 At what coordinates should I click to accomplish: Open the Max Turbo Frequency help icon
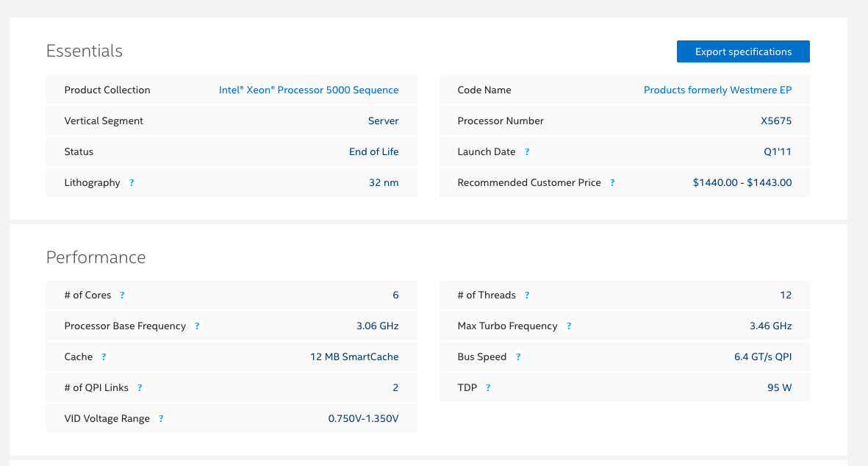tap(568, 326)
